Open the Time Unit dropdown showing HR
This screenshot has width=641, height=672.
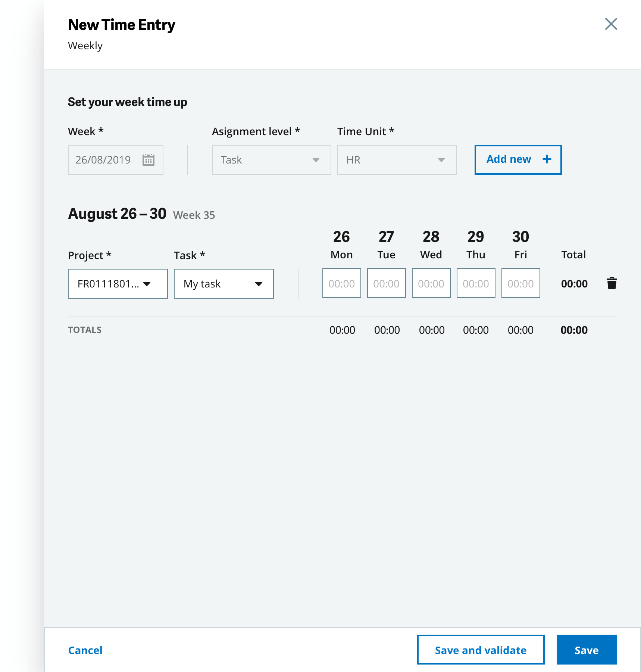[397, 160]
